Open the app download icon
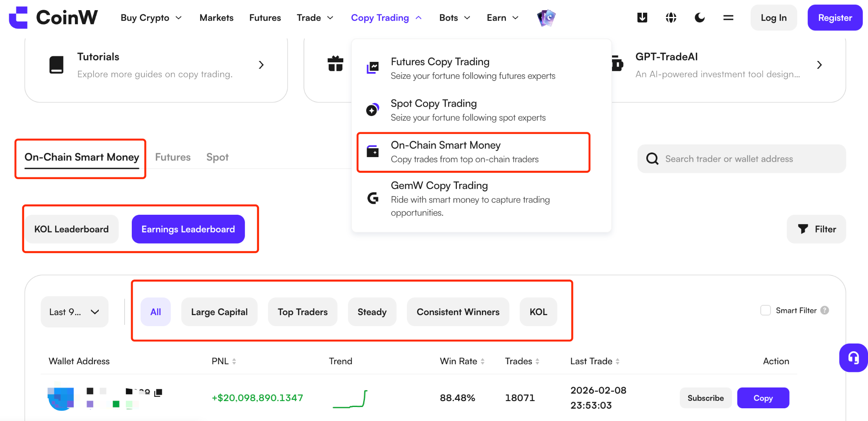This screenshot has height=421, width=868. click(x=642, y=18)
